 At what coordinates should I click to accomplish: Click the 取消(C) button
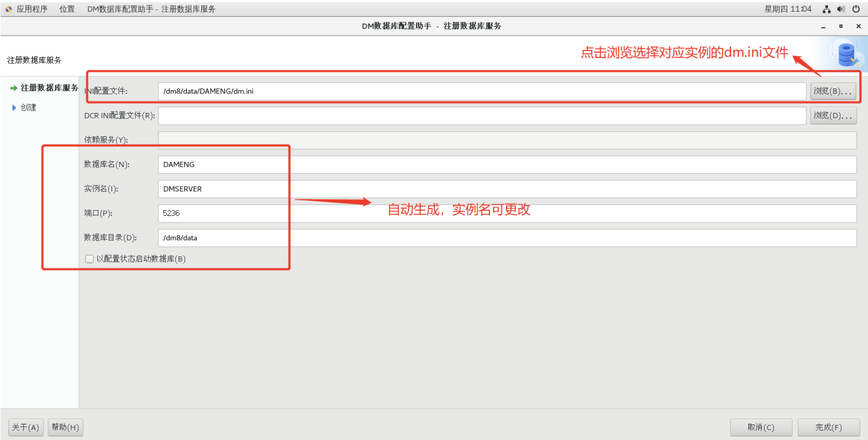tap(761, 427)
